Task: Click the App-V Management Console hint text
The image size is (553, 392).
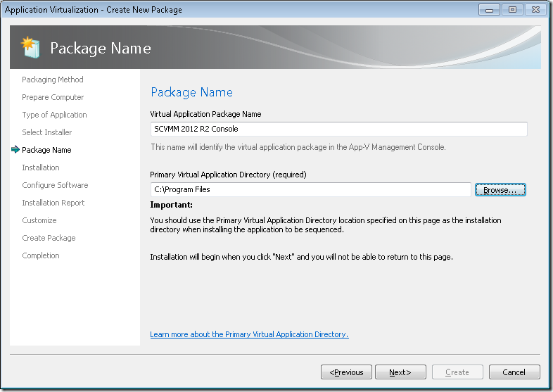Action: coord(298,147)
